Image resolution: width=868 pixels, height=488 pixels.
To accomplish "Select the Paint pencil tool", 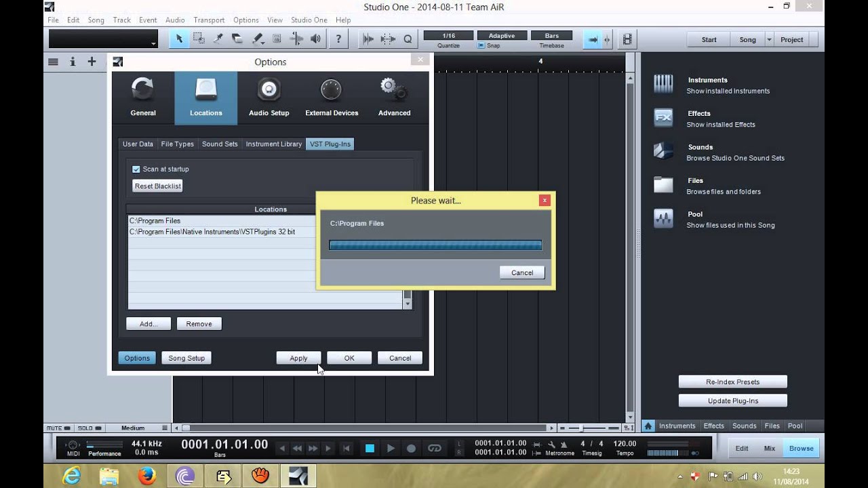I will pos(257,39).
